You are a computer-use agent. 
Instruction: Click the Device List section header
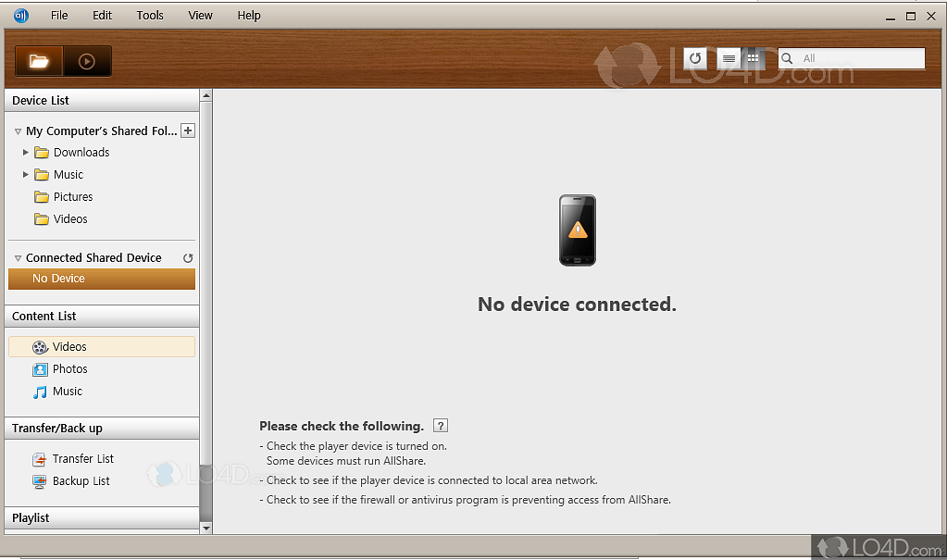coord(102,100)
